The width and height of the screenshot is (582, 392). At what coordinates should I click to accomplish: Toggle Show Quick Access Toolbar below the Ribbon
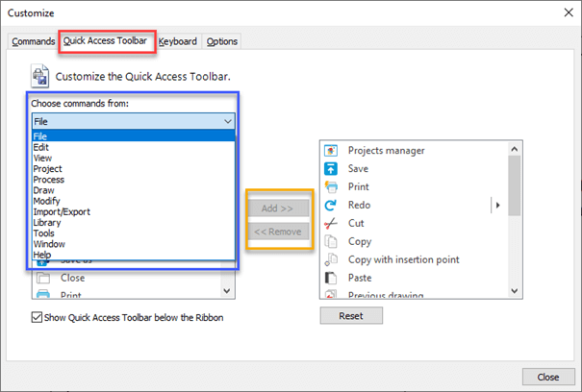(x=37, y=317)
